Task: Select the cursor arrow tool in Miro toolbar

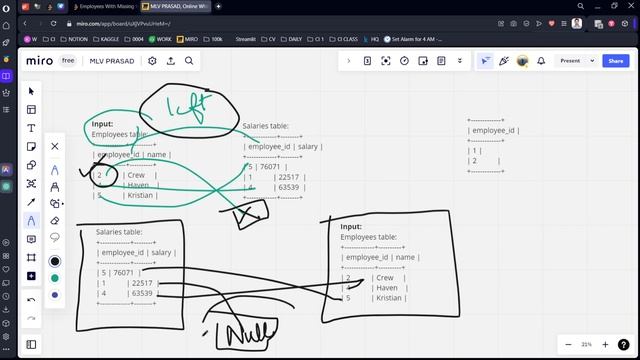Action: pyautogui.click(x=31, y=91)
